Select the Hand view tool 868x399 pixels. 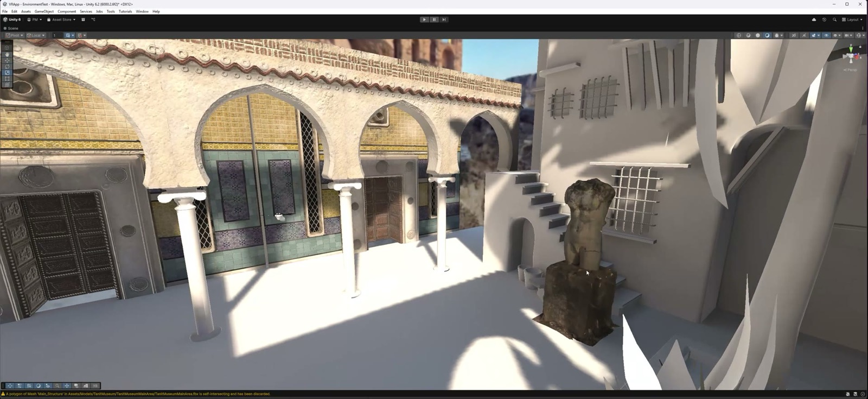(x=7, y=55)
